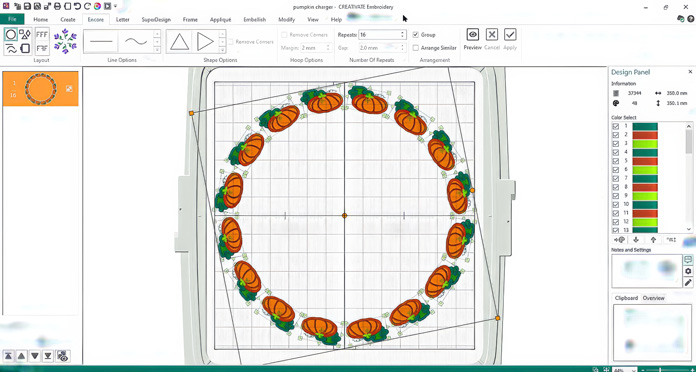This screenshot has height=372, width=696.
Task: Switch to the Create tab
Action: 68,20
